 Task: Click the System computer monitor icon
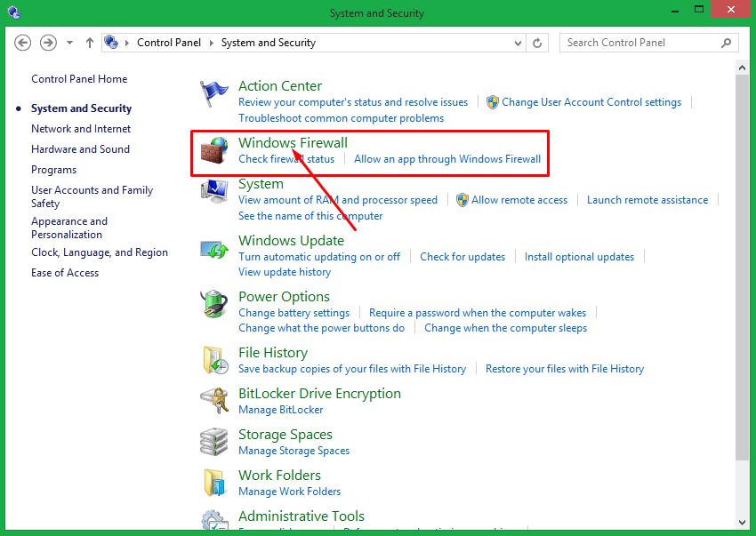214,191
